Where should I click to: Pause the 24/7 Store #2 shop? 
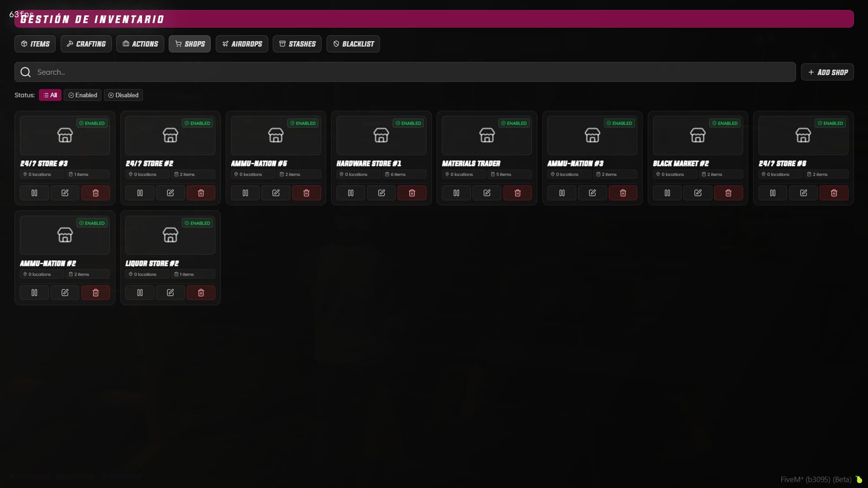pos(139,193)
